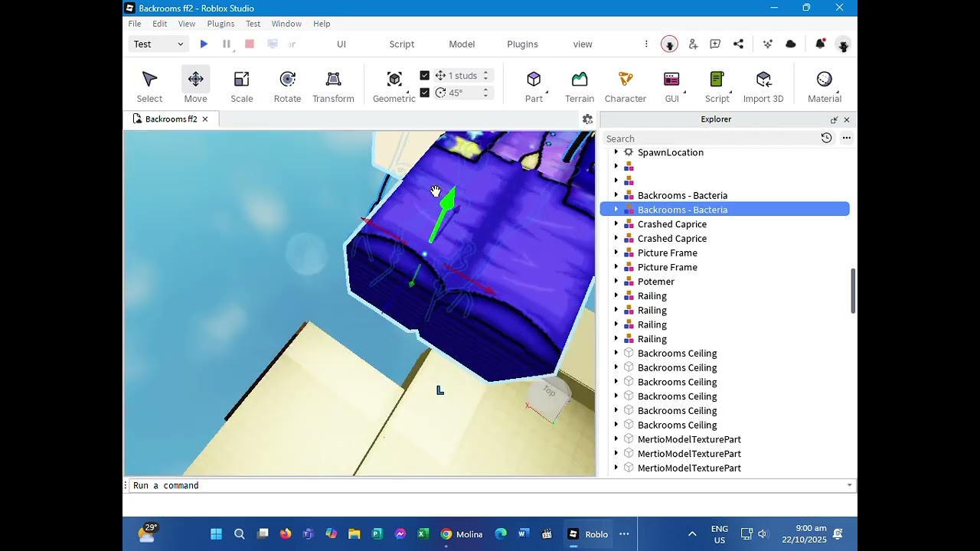The height and width of the screenshot is (551, 980).
Task: Pause the running playtest
Action: [227, 44]
